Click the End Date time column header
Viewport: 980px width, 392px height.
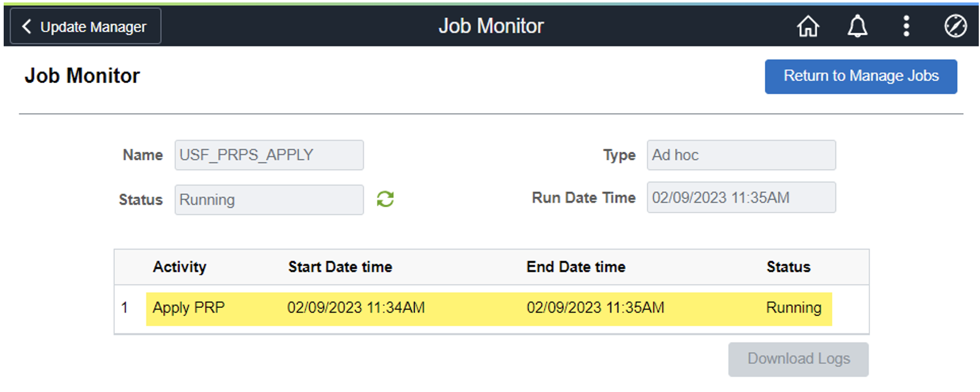coord(575,267)
